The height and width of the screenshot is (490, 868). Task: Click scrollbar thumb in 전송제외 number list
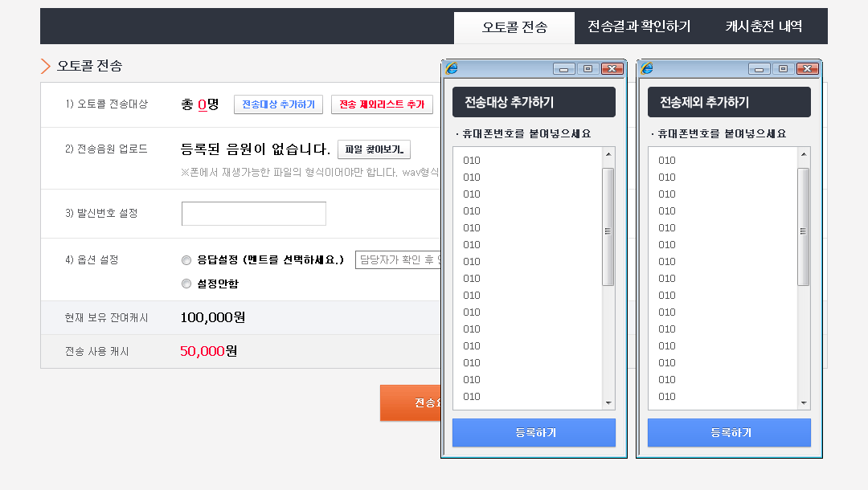(803, 227)
